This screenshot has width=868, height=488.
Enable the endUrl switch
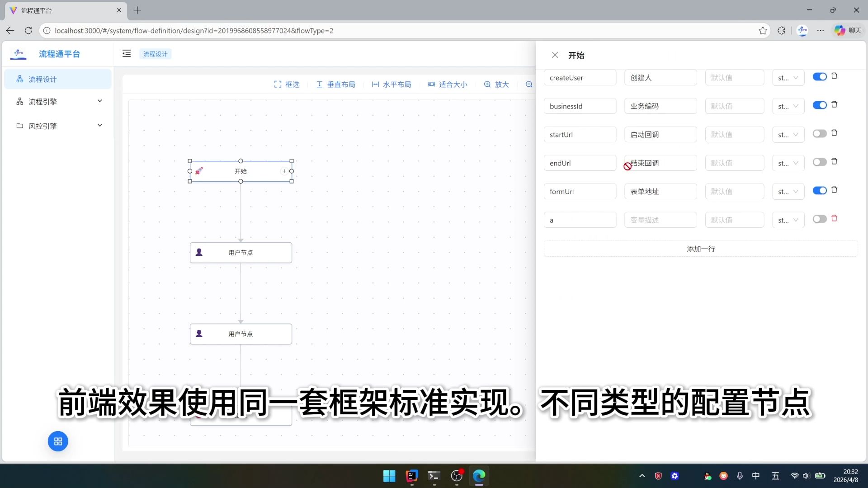820,162
